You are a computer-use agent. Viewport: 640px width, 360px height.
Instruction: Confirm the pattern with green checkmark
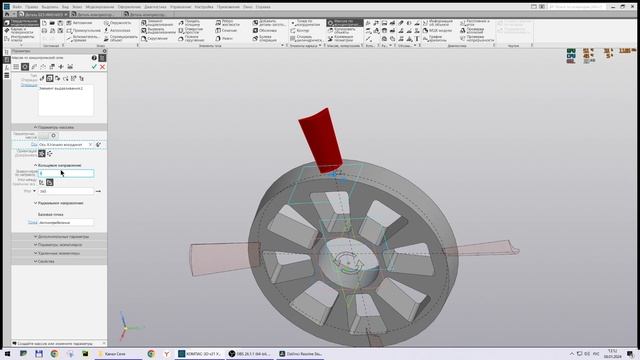point(94,67)
